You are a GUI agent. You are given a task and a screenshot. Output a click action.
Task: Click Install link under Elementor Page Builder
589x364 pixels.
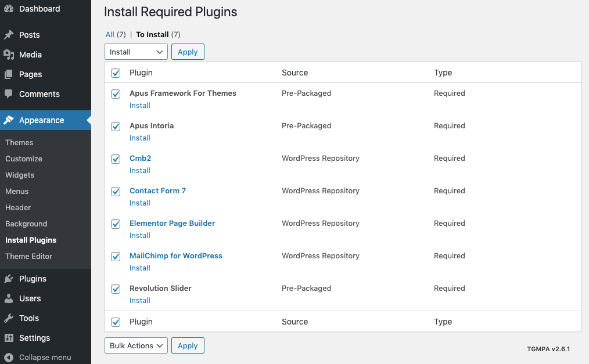click(x=140, y=235)
